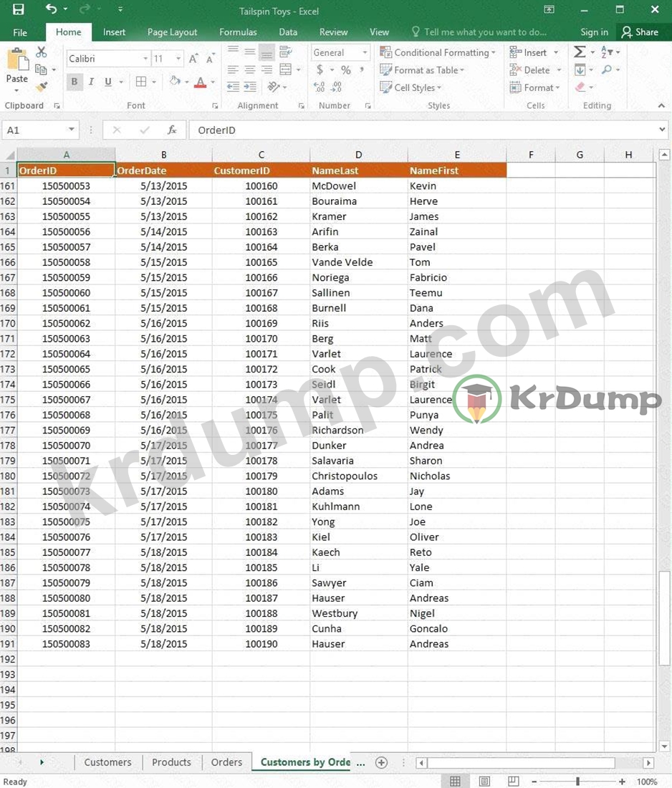Click the Clear eraser icon
Image resolution: width=672 pixels, height=788 pixels.
tap(580, 87)
